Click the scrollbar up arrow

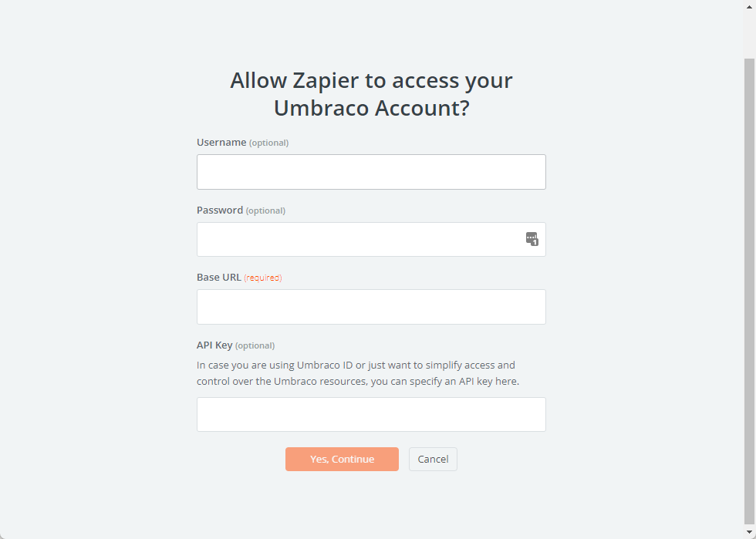[749, 5]
